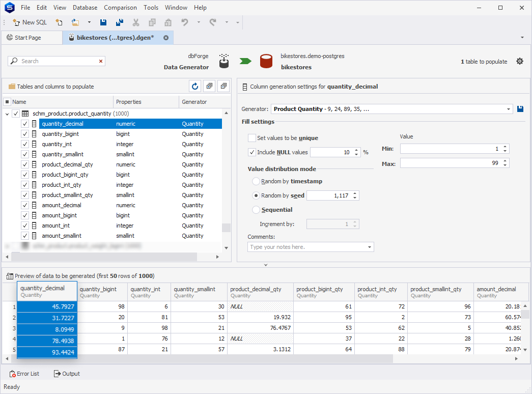
Task: Open the Window menu
Action: (176, 8)
